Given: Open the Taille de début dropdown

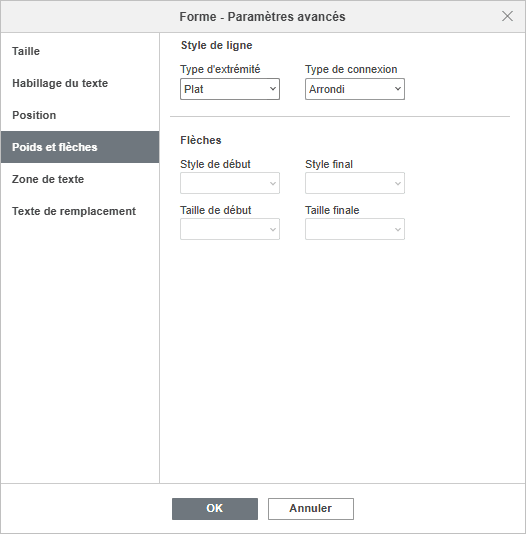Looking at the screenshot, I should (230, 229).
